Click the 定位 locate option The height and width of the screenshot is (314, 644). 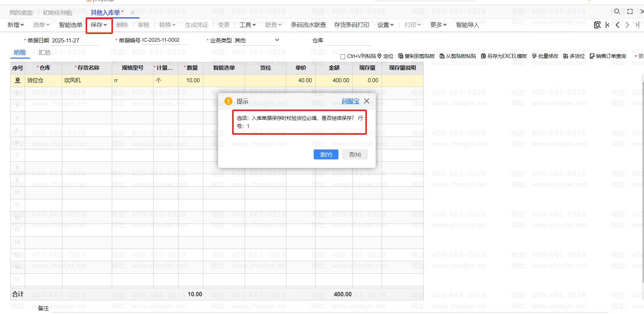tap(385, 56)
